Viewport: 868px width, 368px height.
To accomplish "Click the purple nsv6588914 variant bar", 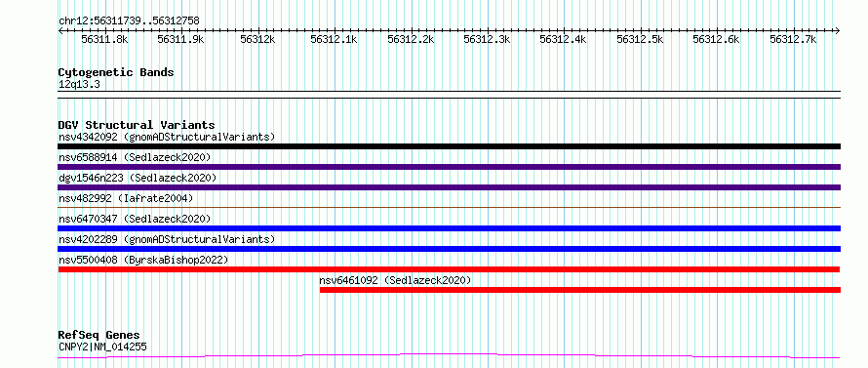I will 449,167.
